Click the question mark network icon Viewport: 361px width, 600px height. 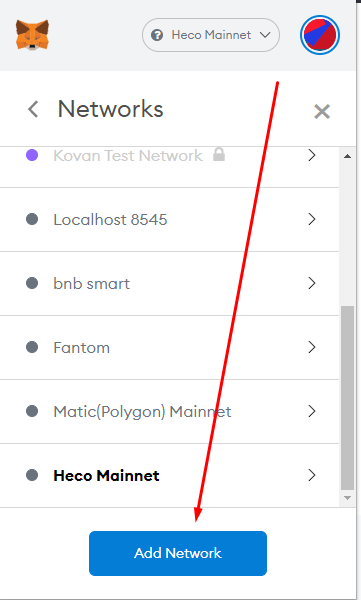(x=157, y=35)
